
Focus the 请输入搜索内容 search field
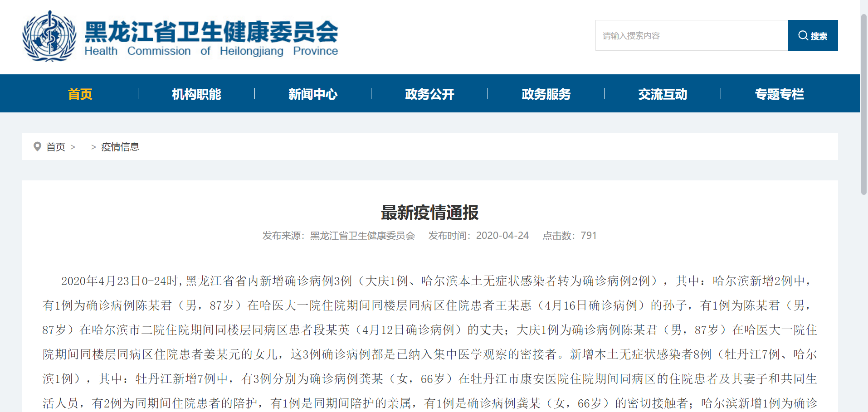click(x=691, y=35)
